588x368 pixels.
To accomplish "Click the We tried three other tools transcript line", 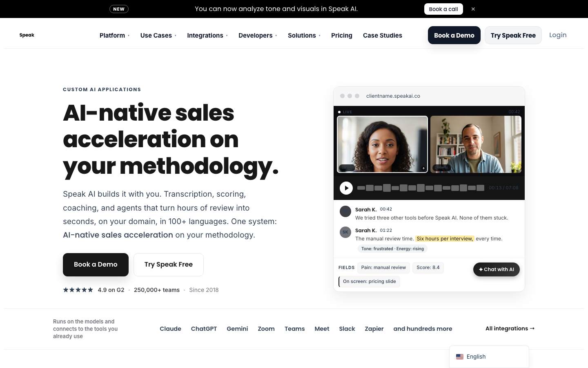I will point(432,218).
